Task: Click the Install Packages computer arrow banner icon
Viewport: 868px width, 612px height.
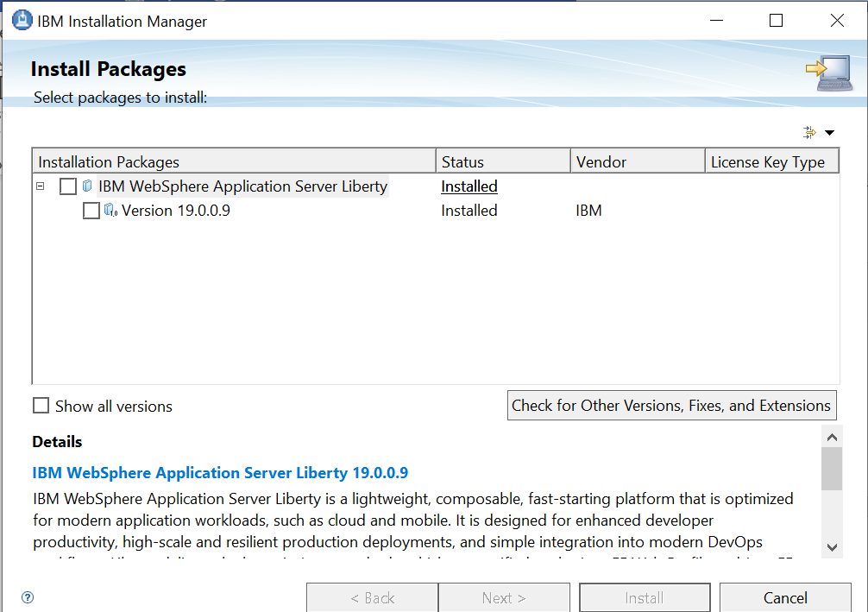Action: click(829, 73)
